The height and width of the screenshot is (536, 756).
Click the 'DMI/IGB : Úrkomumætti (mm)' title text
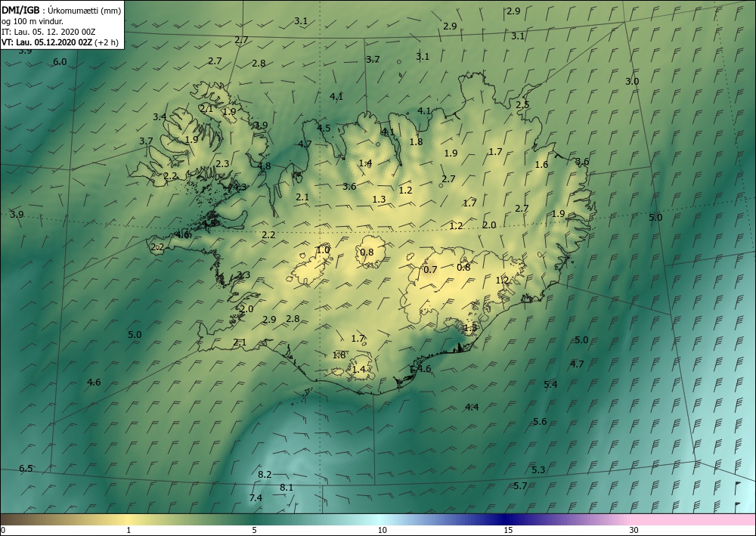tap(61, 10)
